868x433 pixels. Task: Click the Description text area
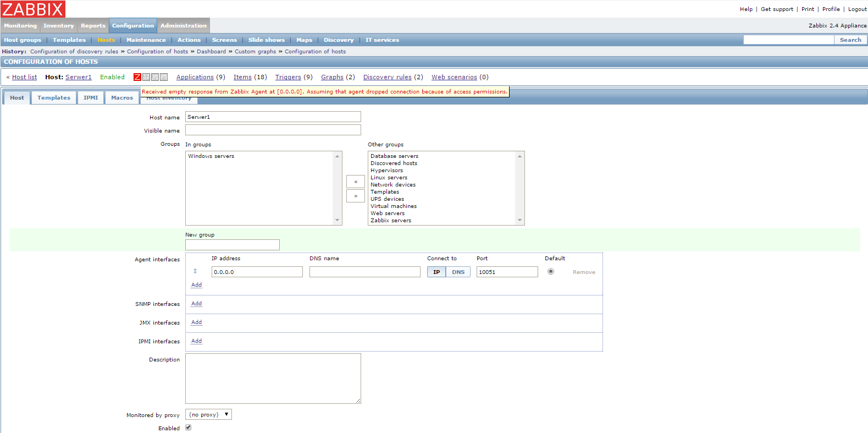pyautogui.click(x=273, y=379)
